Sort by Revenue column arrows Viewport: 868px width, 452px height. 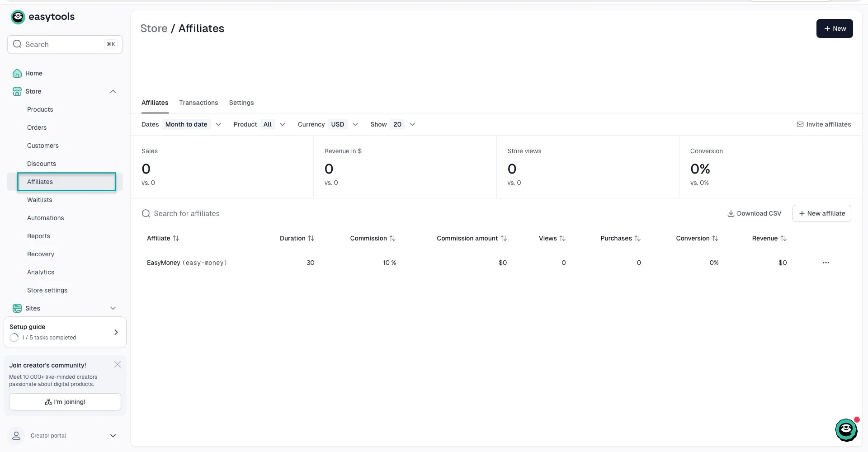point(783,238)
